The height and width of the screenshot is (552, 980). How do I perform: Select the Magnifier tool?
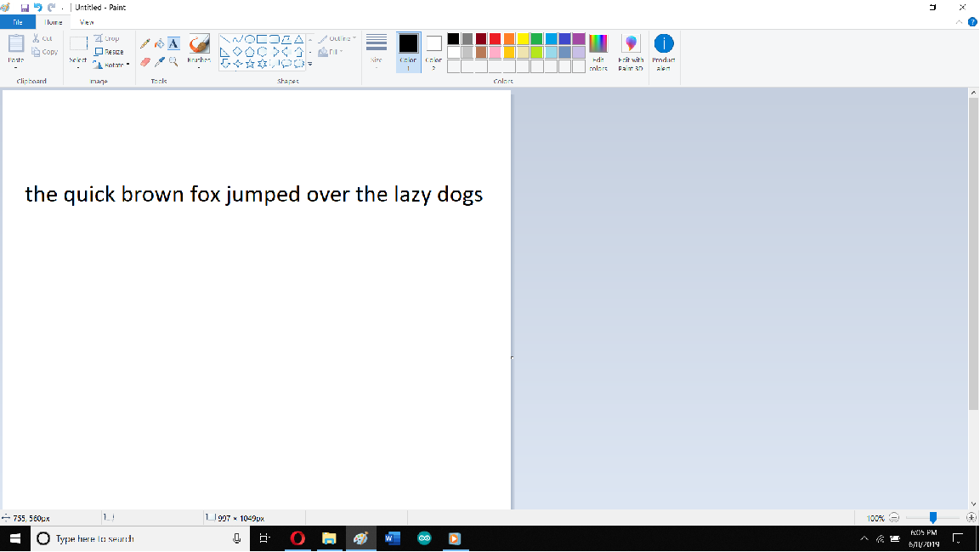click(173, 62)
